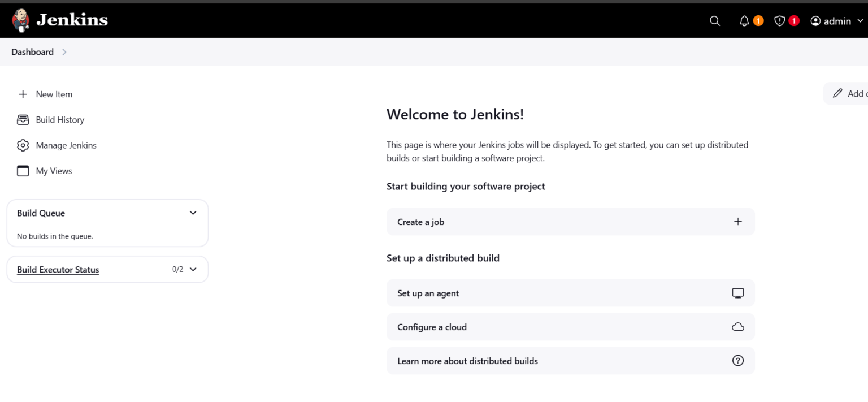
Task: Select the New Item plus icon
Action: 23,94
